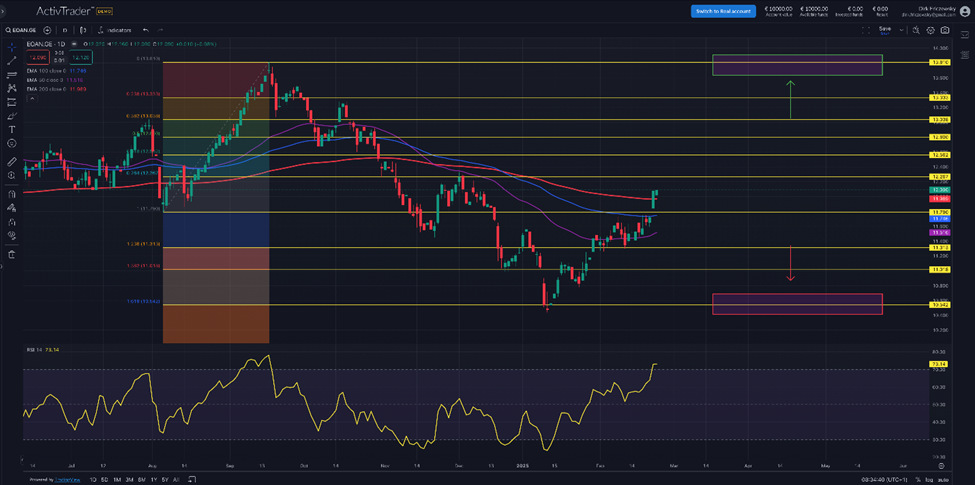Open chart settings gear icon

point(931,30)
